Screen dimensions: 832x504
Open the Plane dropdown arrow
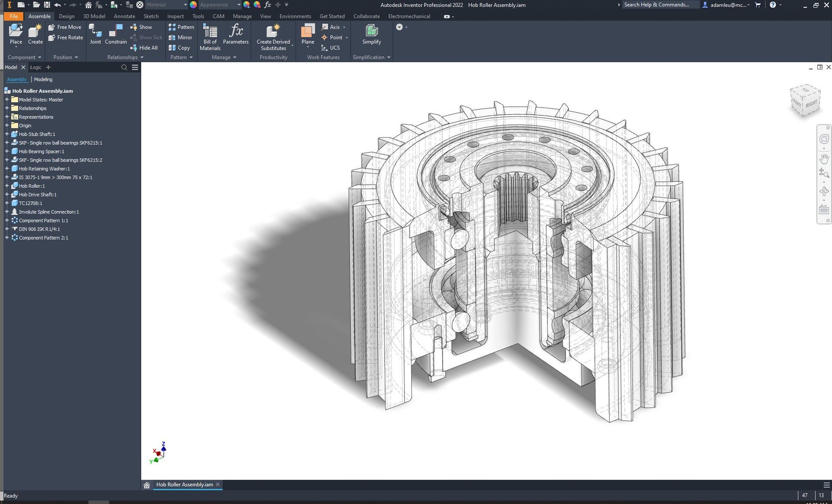(x=308, y=47)
